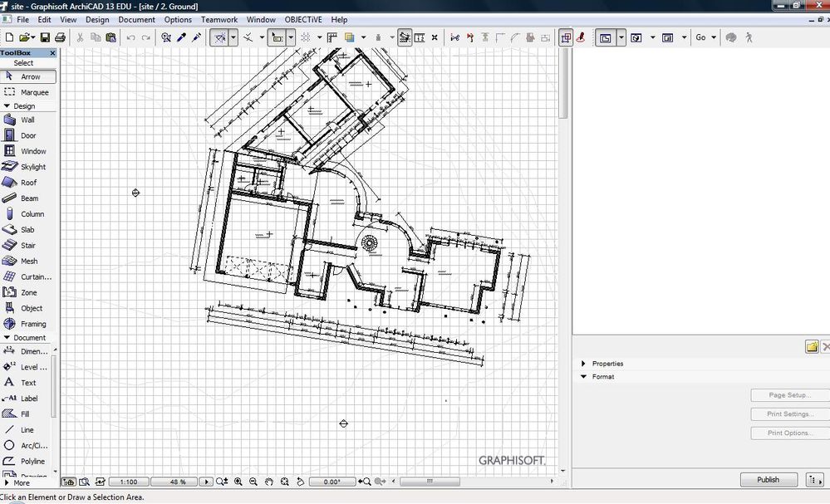Pick the Text tool

point(26,383)
